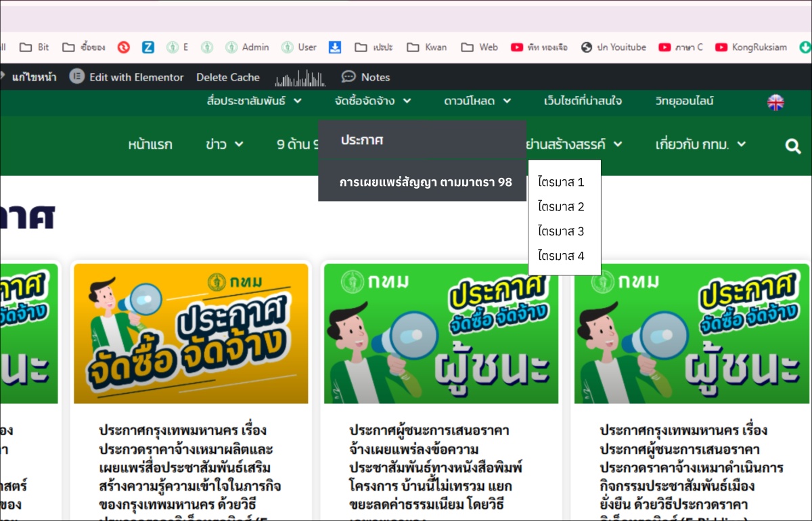The image size is (812, 521).
Task: Open the ภาษา C YouTube bookmark
Action: (x=681, y=47)
